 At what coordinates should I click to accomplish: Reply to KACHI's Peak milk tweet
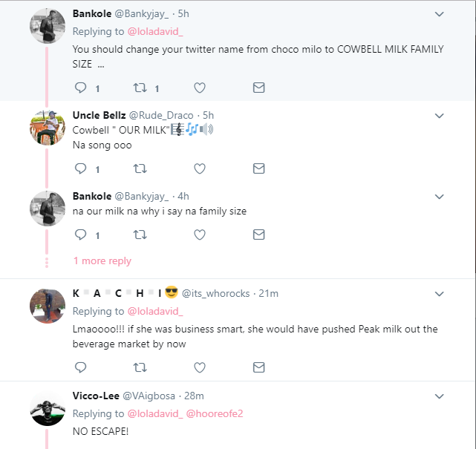point(81,367)
